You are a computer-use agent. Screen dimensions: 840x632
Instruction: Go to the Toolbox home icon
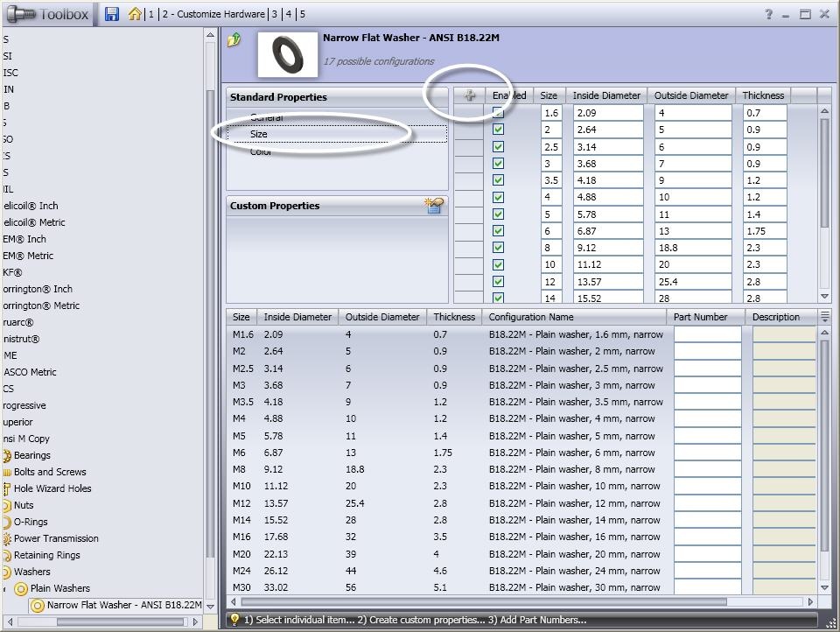coord(135,14)
